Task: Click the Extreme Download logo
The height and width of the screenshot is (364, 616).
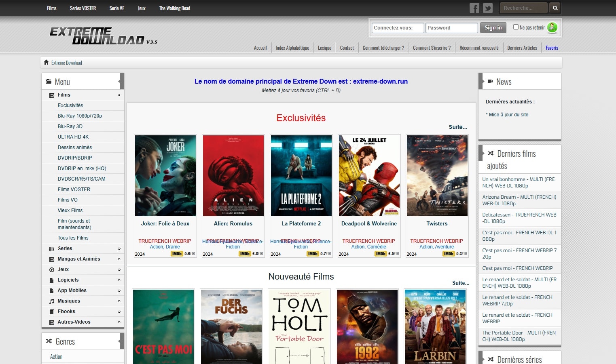Action: (103, 36)
